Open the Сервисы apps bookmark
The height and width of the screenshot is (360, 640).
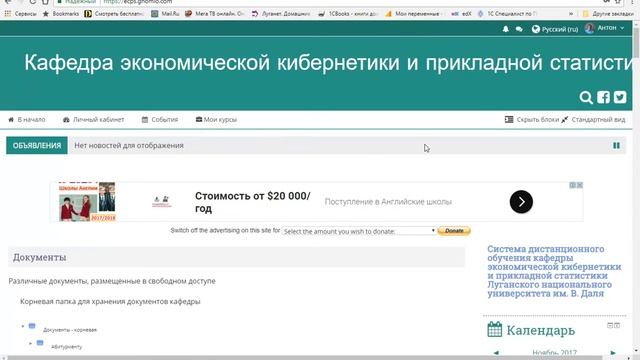point(20,13)
